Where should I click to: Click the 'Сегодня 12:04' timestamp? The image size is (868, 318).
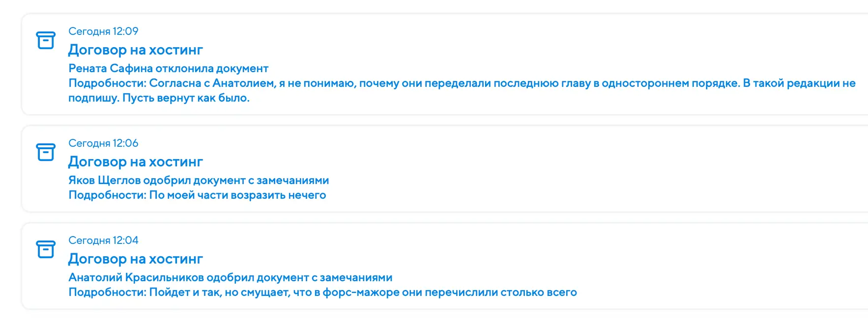point(103,240)
